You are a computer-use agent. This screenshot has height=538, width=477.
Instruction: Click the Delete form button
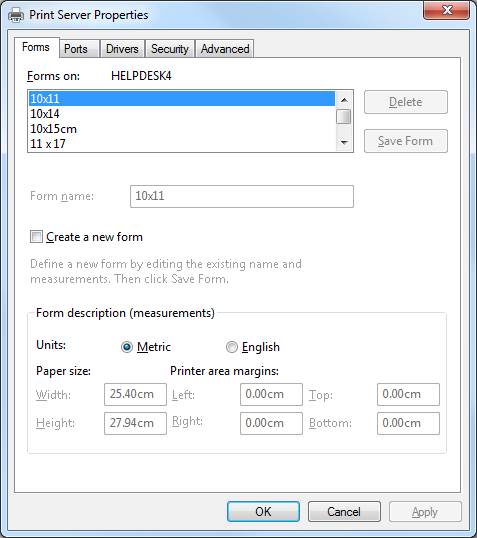click(406, 102)
